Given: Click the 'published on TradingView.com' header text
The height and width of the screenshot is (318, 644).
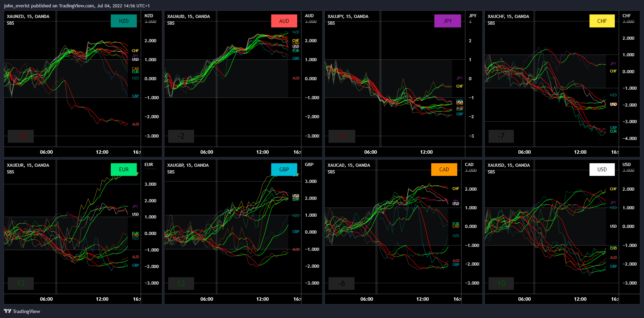Looking at the screenshot, I should point(63,6).
